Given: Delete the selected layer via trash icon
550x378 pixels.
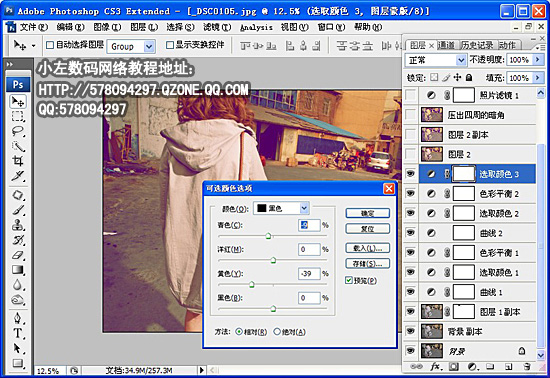Looking at the screenshot, I should click(526, 367).
